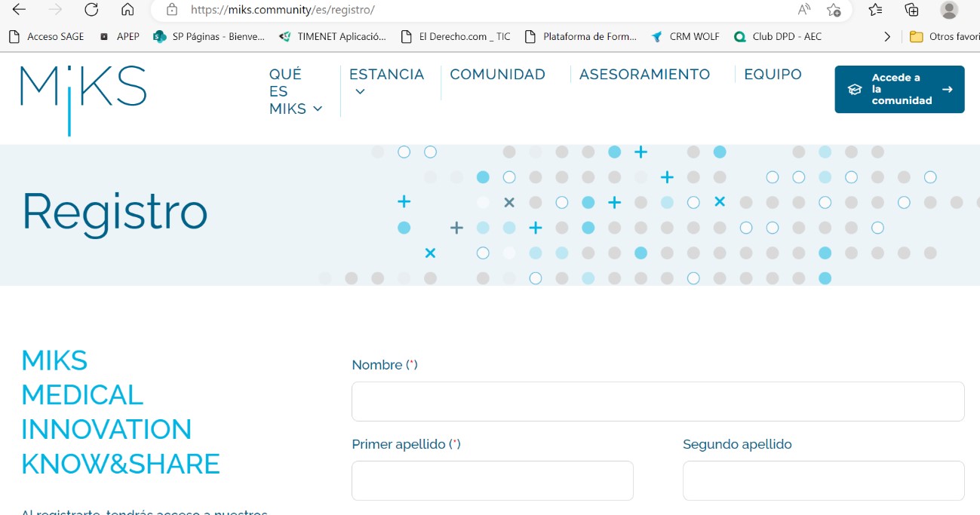Open browser collections icon

[911, 10]
